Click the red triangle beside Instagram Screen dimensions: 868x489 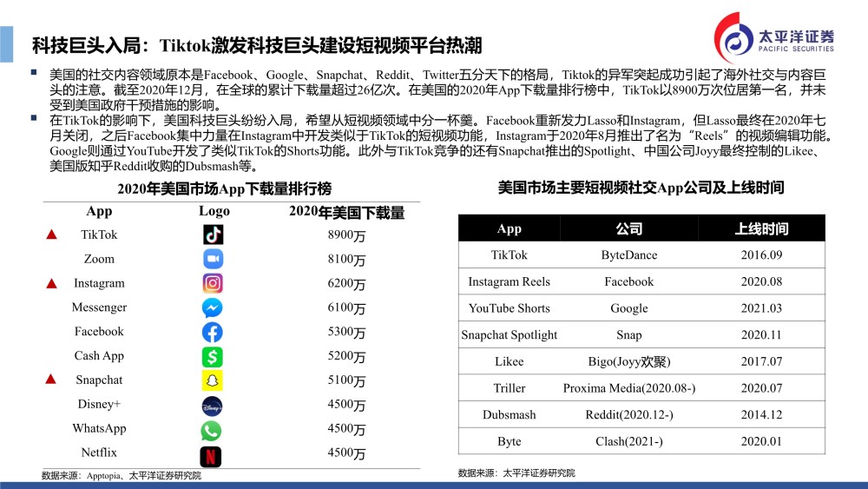point(51,283)
